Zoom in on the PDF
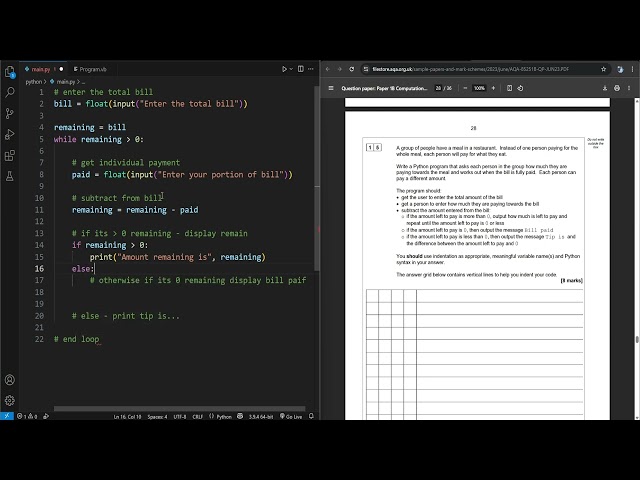The height and width of the screenshot is (480, 640). [x=493, y=88]
